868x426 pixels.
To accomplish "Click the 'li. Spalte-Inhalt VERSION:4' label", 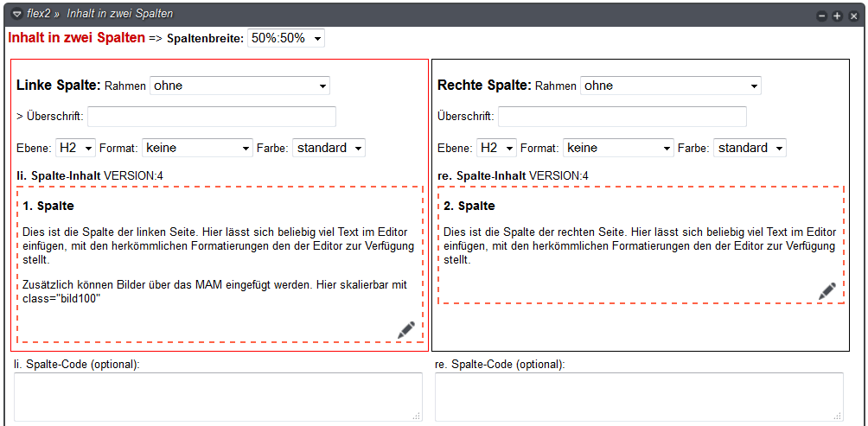I will [90, 176].
